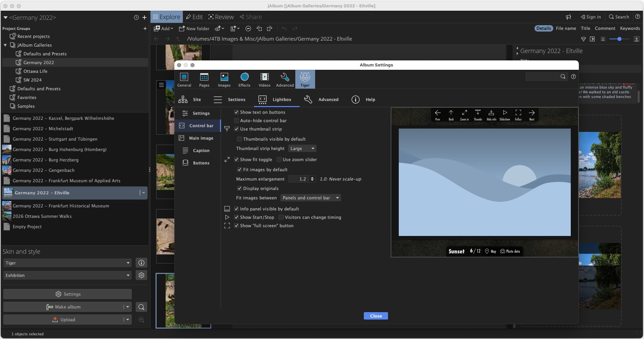
Task: Toggle Display originals checkbox
Action: [x=240, y=188]
